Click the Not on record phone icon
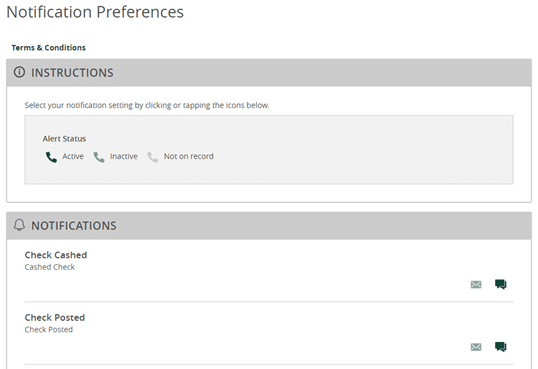538x369 pixels. pos(153,157)
